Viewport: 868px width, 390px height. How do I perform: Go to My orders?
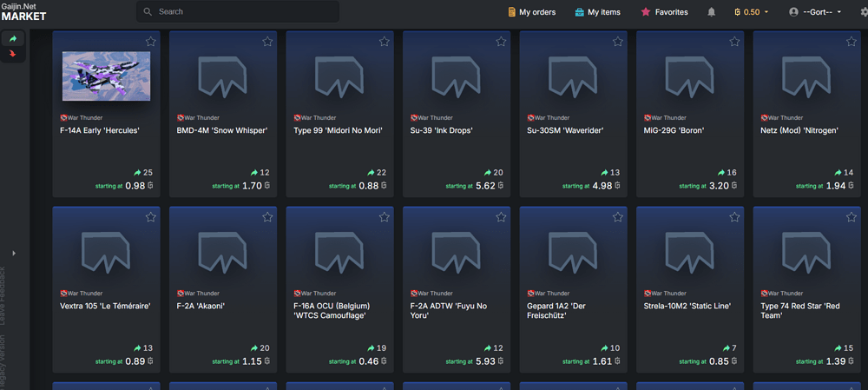pos(530,12)
